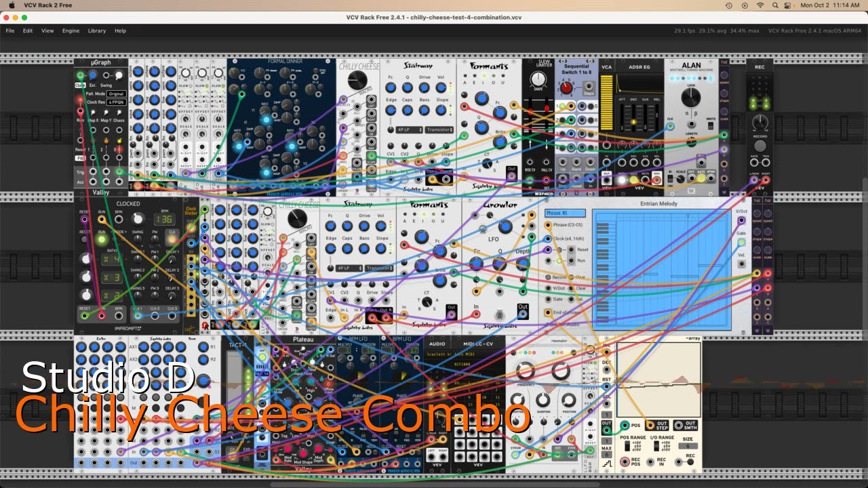Open the 4P LP dropdown on lower Stairway
The height and width of the screenshot is (488, 868).
click(350, 268)
